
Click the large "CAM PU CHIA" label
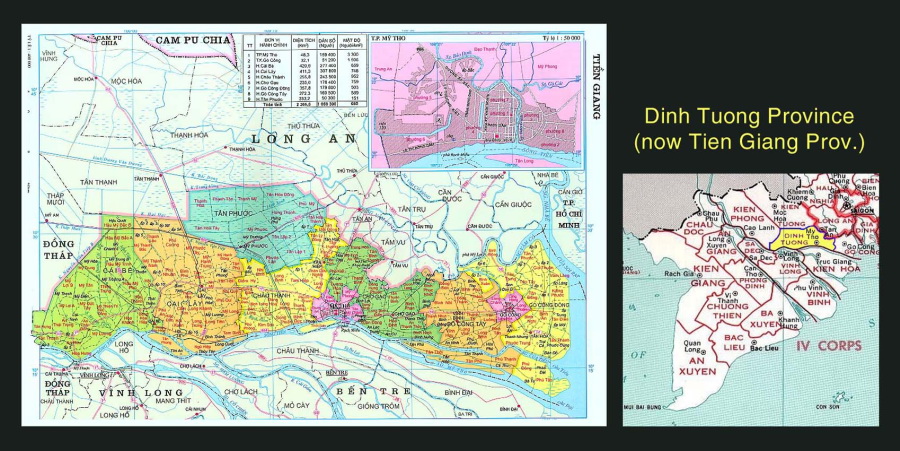click(192, 40)
